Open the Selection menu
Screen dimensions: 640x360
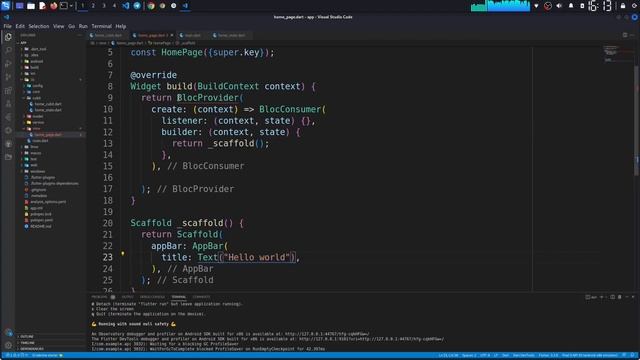[39, 26]
